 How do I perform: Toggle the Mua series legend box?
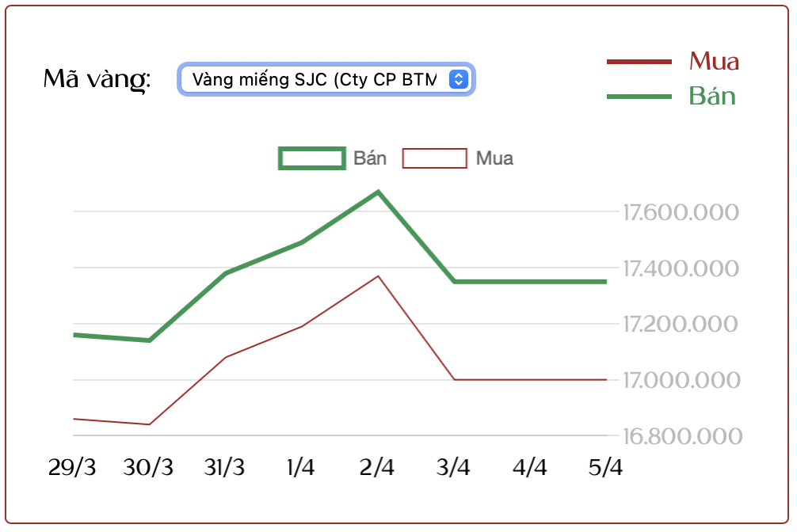point(434,158)
